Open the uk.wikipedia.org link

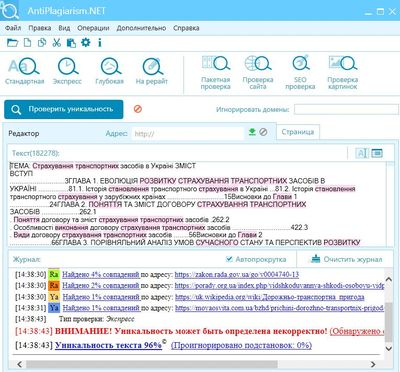pos(270,297)
